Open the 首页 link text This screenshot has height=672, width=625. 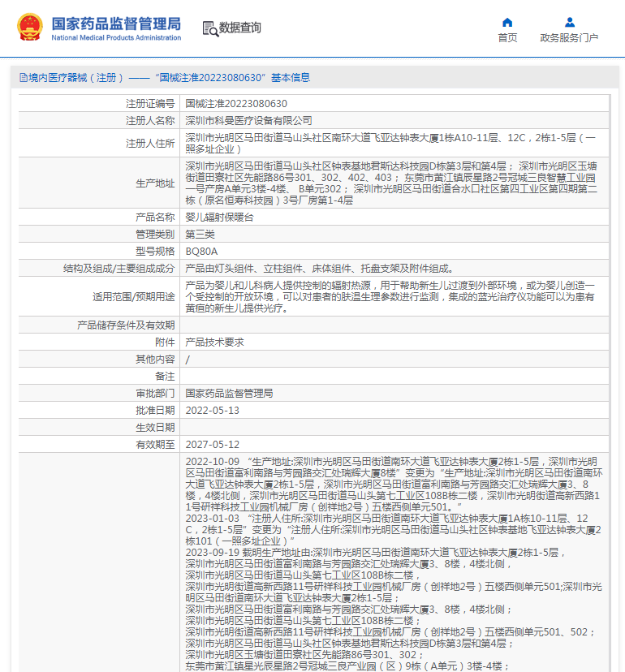(x=507, y=37)
